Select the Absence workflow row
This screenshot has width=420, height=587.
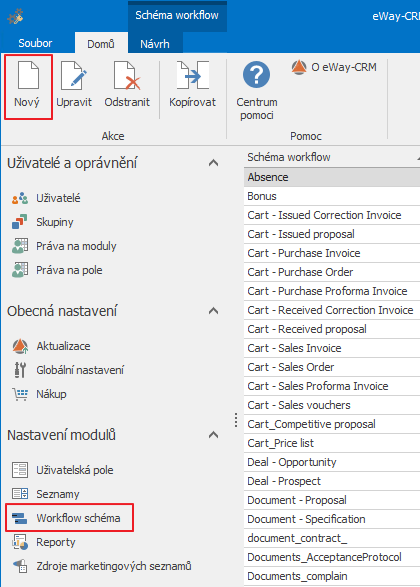tap(332, 177)
